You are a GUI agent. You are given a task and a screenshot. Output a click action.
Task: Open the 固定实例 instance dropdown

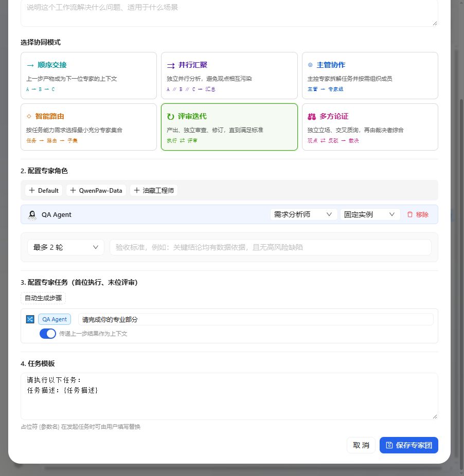coord(370,214)
